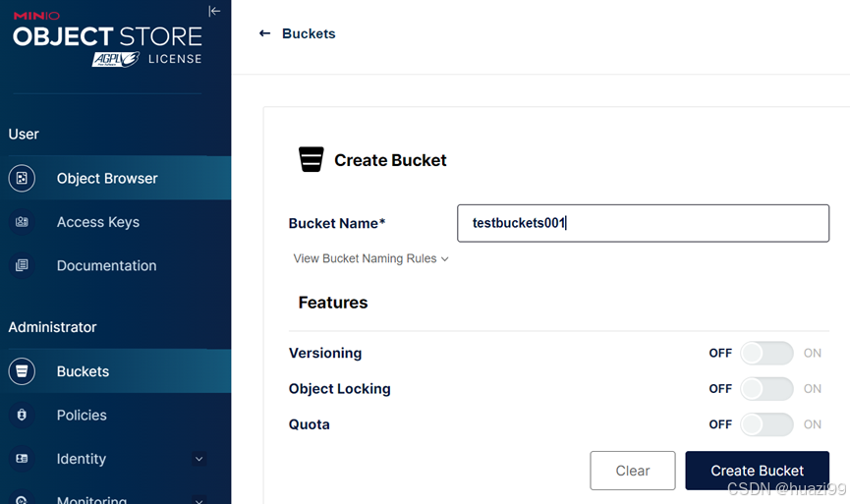Click the Bucket Name input field
This screenshot has width=850, height=504.
click(643, 223)
